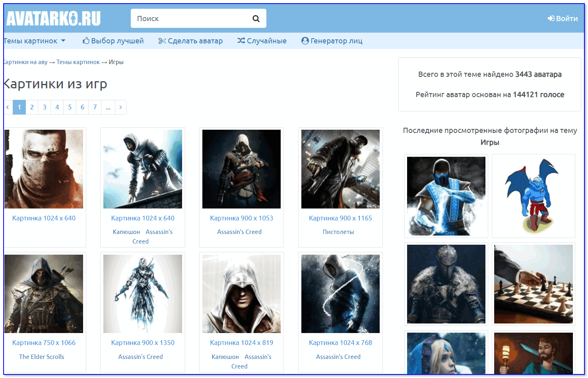588x378 pixels.
Task: Open the white-hooded assassin crouching thumbnail
Action: click(x=143, y=169)
